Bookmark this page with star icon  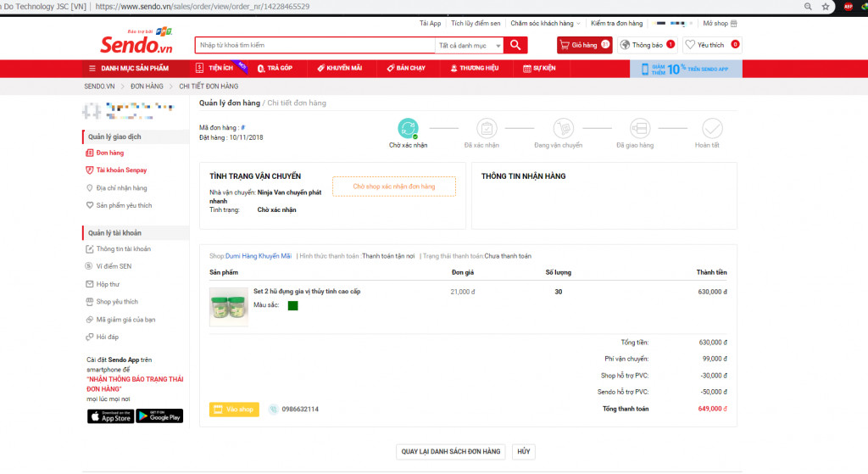[826, 6]
